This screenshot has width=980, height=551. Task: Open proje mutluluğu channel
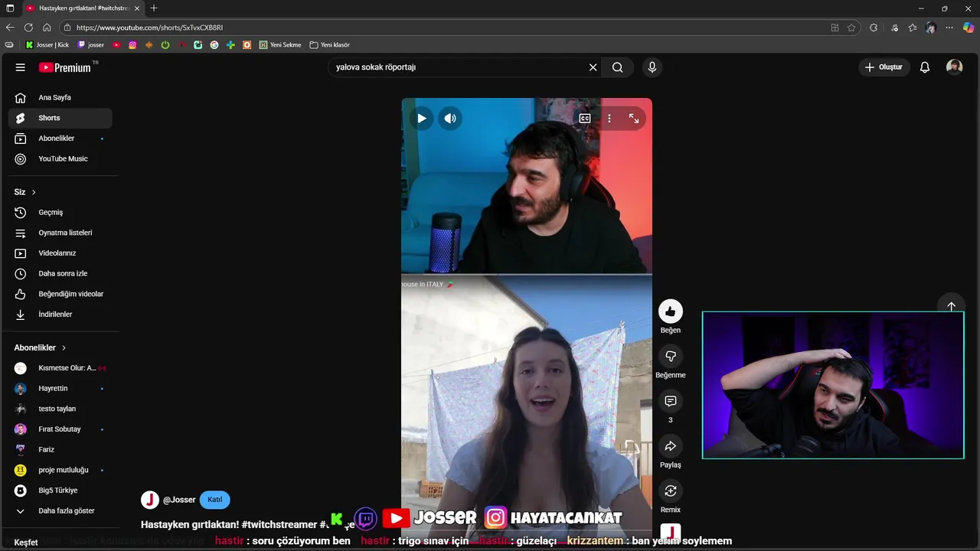pos(60,470)
